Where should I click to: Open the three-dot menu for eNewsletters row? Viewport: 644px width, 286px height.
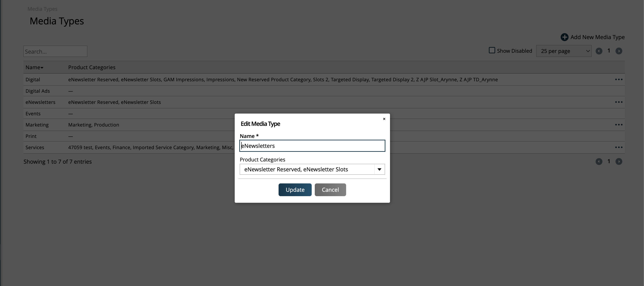(619, 102)
